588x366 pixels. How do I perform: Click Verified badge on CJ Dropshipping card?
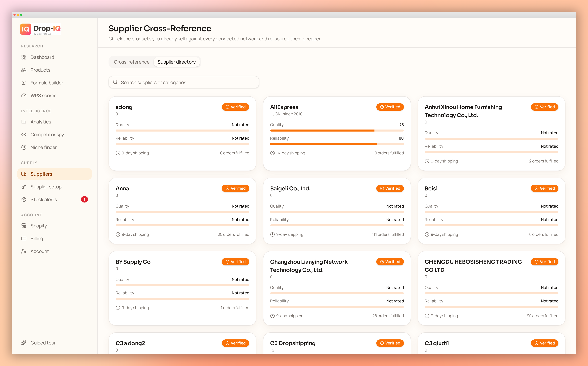tap(390, 343)
